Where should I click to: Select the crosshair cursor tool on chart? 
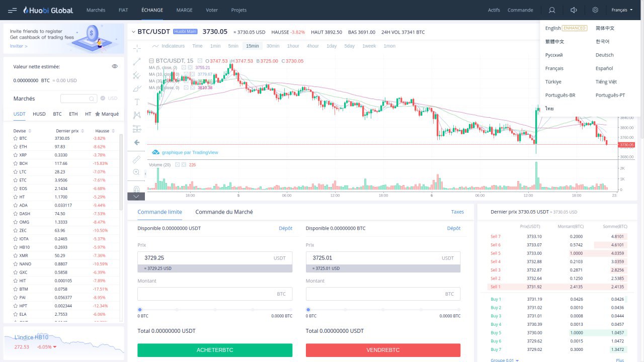(137, 49)
